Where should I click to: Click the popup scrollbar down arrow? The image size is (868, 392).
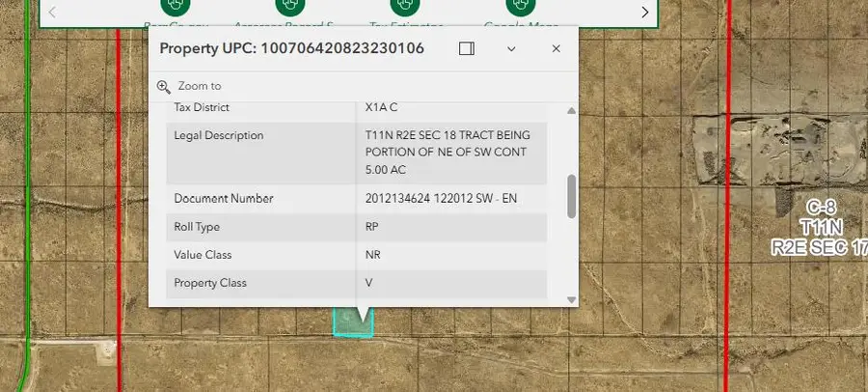(x=571, y=300)
